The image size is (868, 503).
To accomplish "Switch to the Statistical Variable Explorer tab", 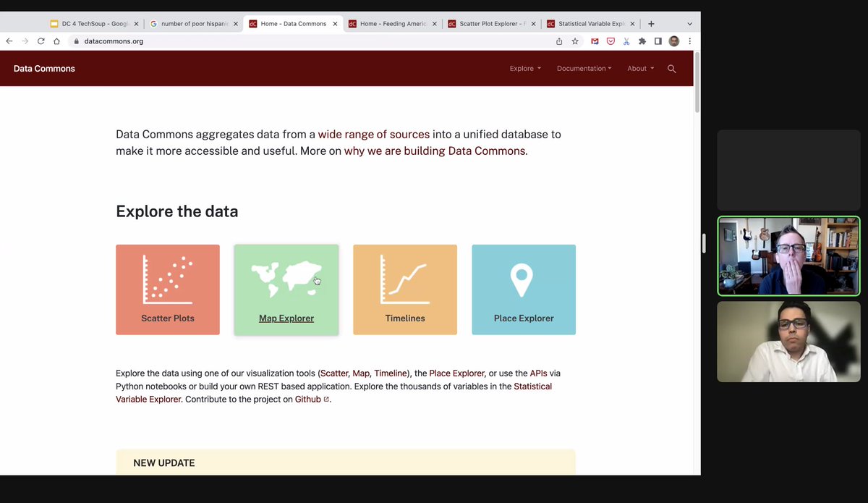I will [590, 24].
